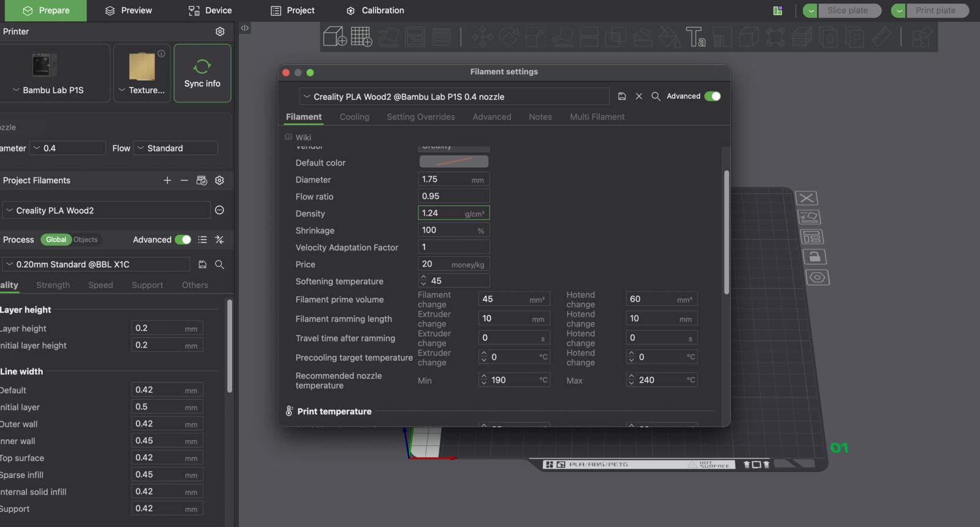This screenshot has height=527, width=980.
Task: Click the green layout icon near Slice plate
Action: (778, 10)
